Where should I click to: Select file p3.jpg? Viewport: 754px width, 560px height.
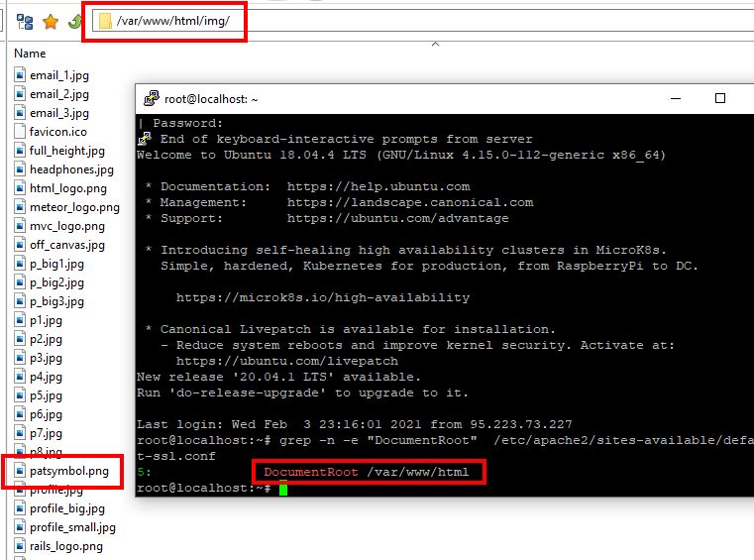click(x=46, y=358)
